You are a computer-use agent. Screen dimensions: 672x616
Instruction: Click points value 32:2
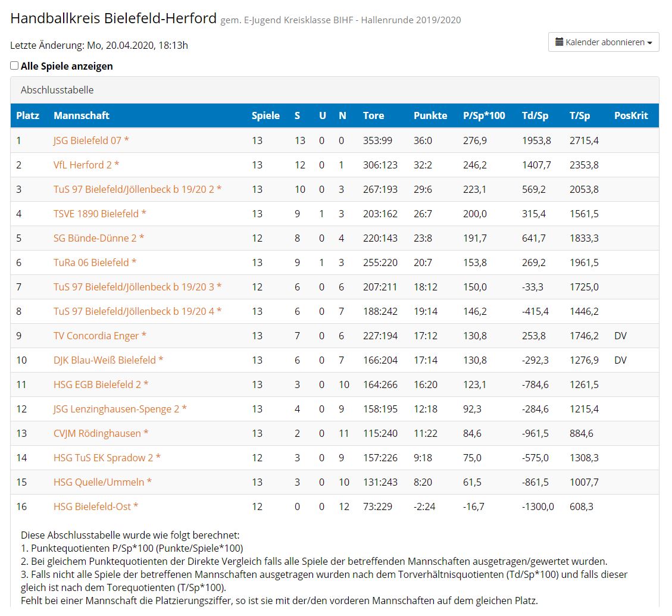[423, 165]
